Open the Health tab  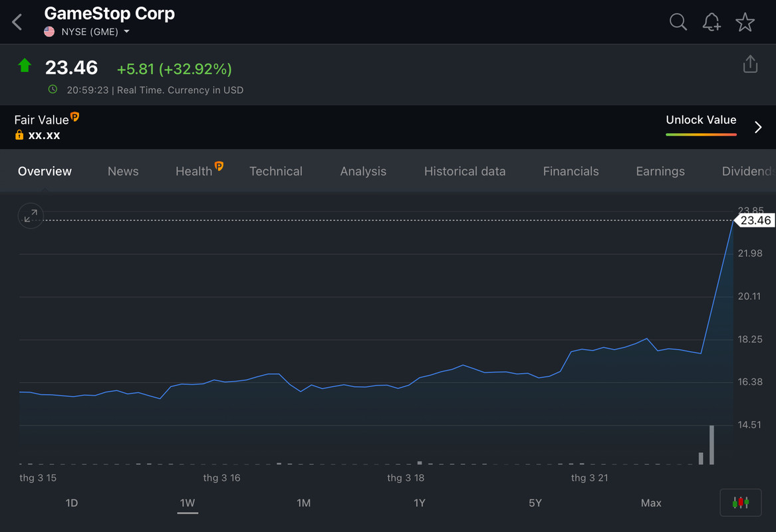[194, 171]
